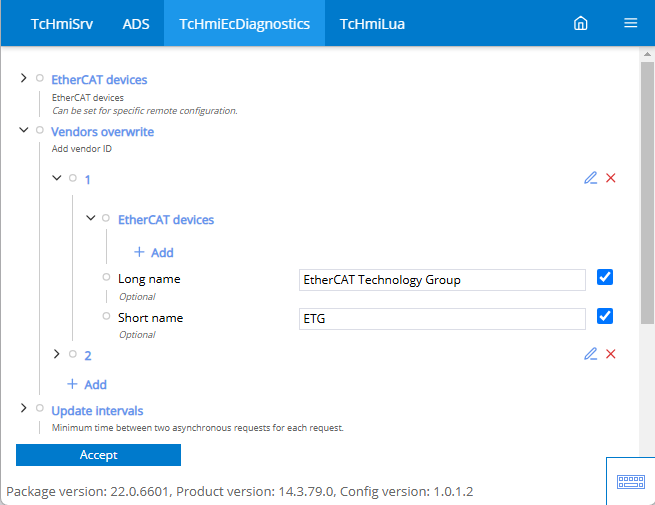Click vendor entry number 2 label
655x505 pixels.
(88, 355)
